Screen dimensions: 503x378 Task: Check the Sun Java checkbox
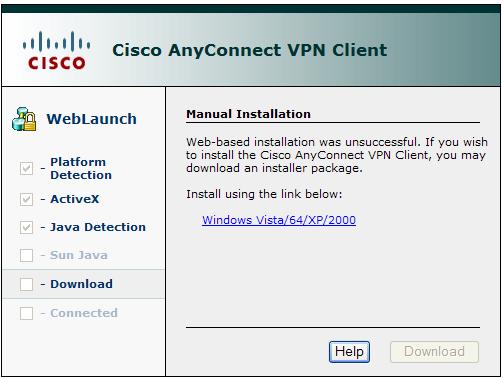coord(26,256)
